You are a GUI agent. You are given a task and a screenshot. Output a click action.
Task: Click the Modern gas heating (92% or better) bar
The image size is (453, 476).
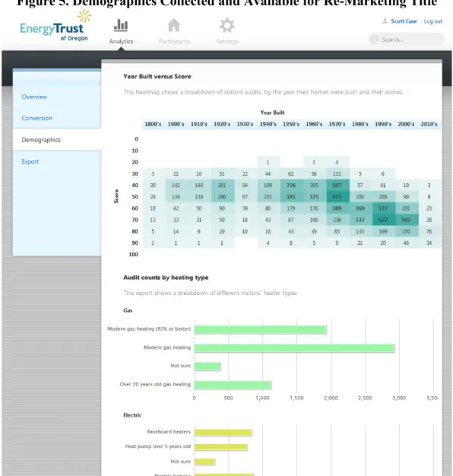(x=261, y=329)
